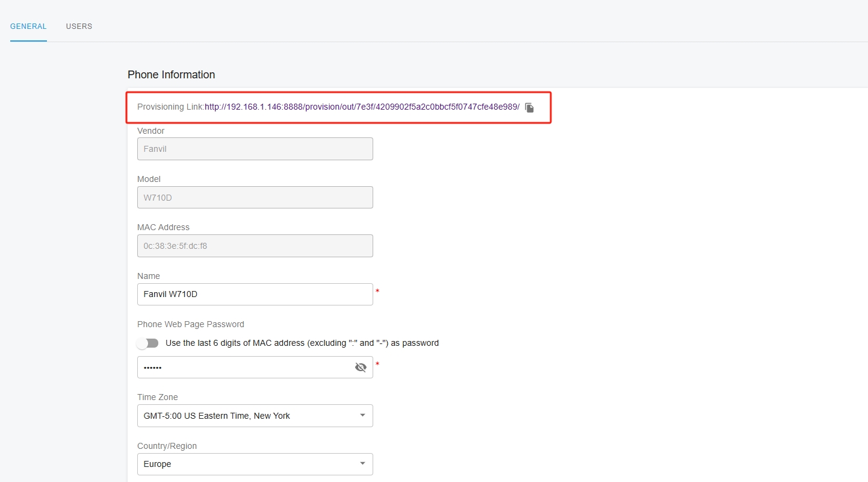Focus the Phone Web Page Password field

coord(244,368)
